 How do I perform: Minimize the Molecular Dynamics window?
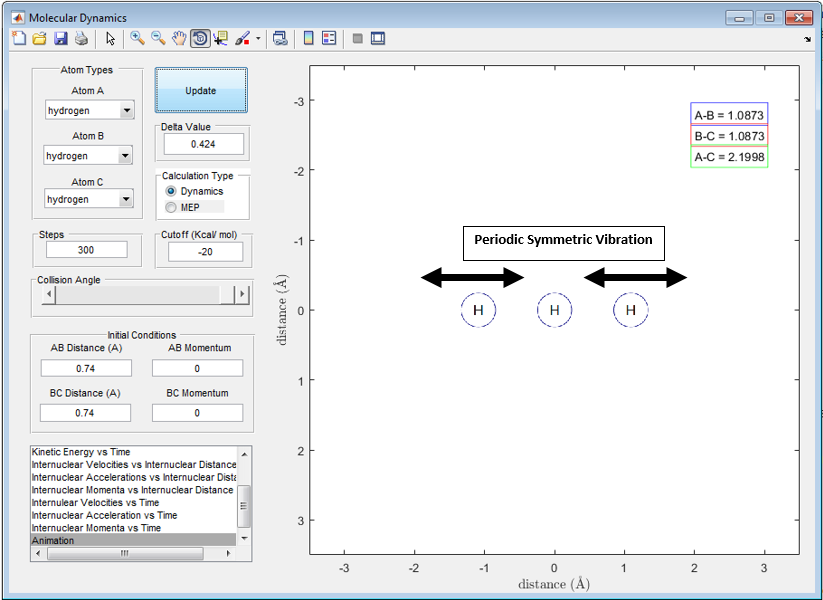coord(740,18)
